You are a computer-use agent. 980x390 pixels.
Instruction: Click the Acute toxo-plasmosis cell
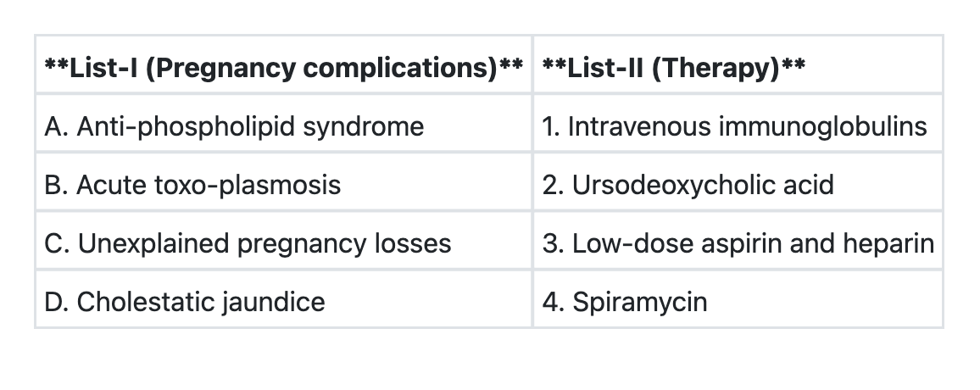point(283,185)
